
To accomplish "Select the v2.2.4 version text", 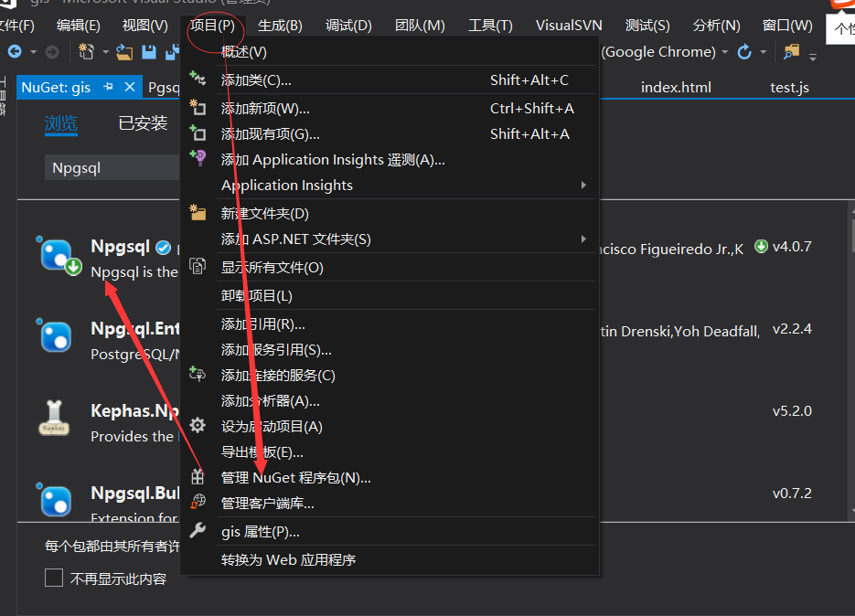I will coord(792,329).
